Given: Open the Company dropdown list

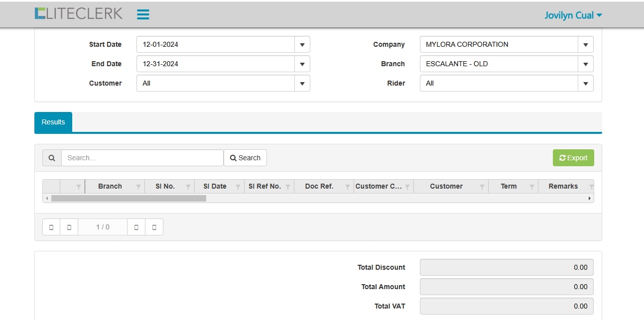Looking at the screenshot, I should click(x=585, y=44).
